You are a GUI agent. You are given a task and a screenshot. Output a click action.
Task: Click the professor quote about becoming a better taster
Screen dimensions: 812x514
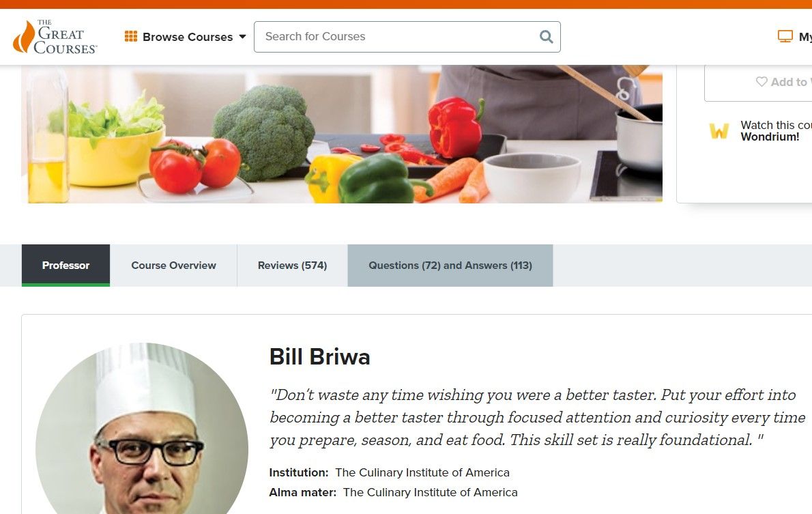537,417
